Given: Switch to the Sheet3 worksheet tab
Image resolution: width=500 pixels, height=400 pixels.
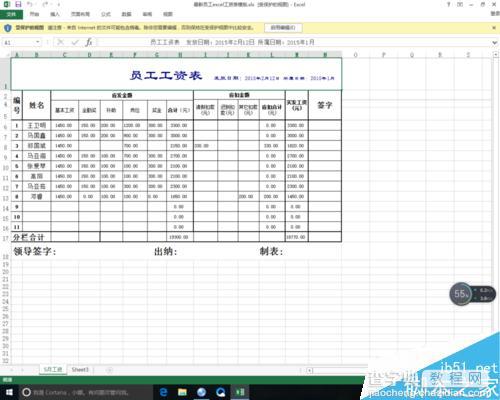Looking at the screenshot, I should point(80,370).
